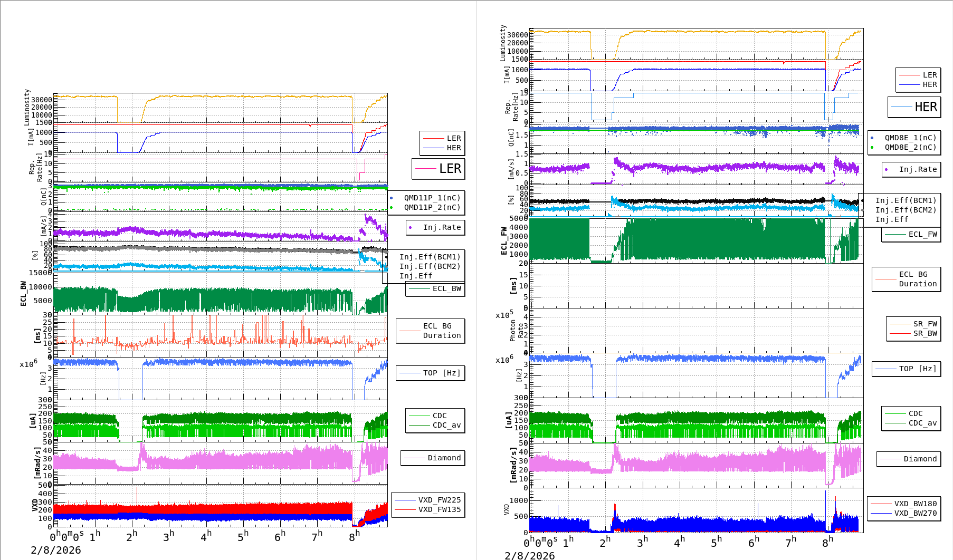Select the VXD_FW225 legend entry
The width and height of the screenshot is (953, 560).
coord(428,500)
